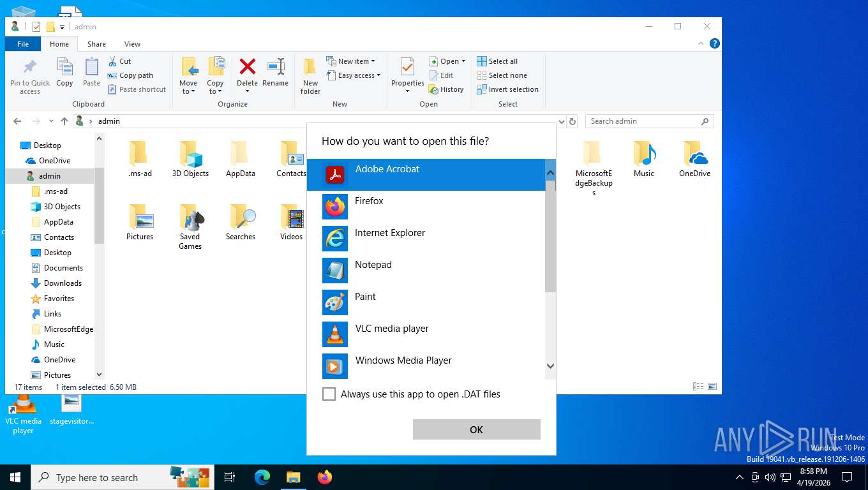This screenshot has width=868, height=490.
Task: Choose Notepad in the open-with list
Action: click(x=426, y=271)
